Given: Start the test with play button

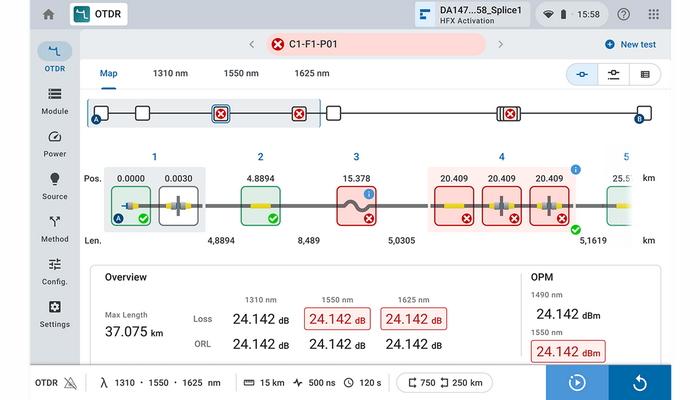Looking at the screenshot, I should 576,382.
